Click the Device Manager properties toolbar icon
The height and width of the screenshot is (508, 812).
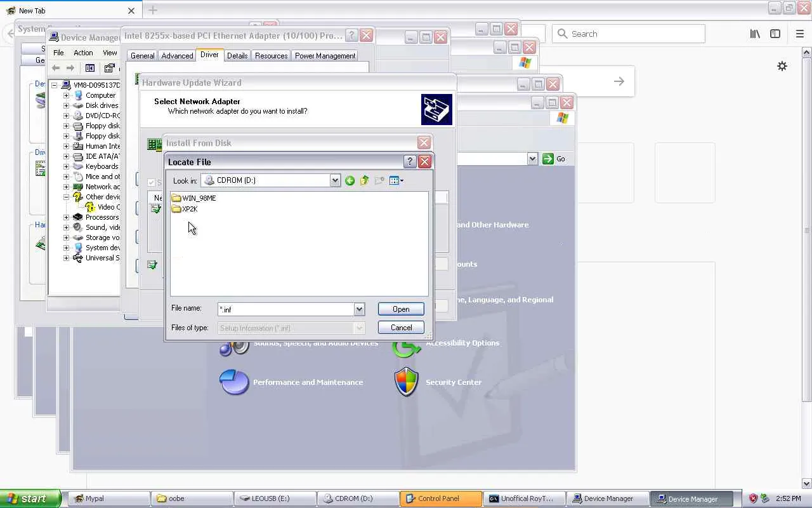point(109,68)
